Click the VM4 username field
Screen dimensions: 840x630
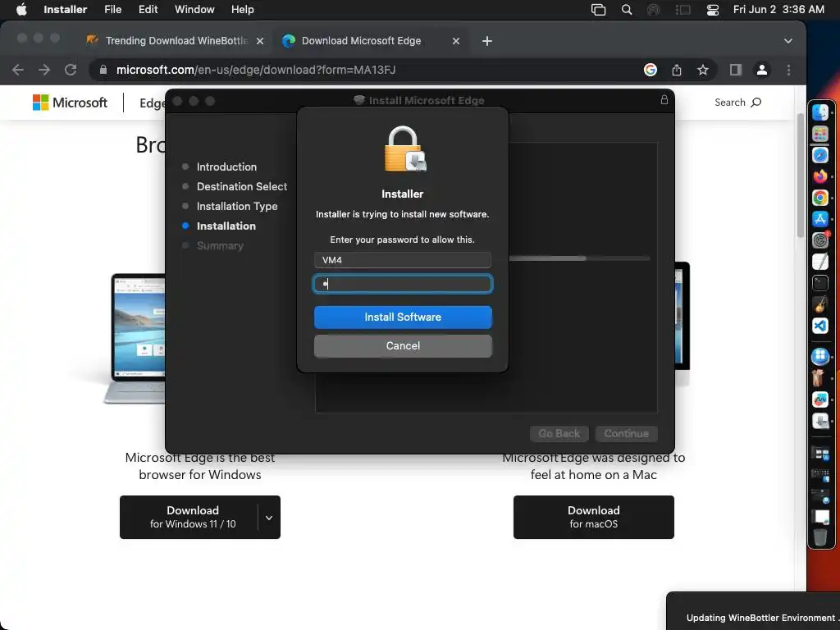[403, 260]
